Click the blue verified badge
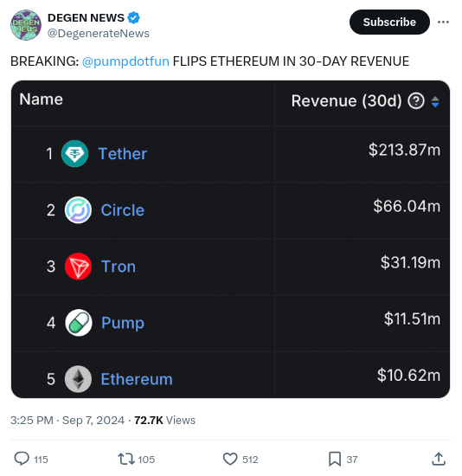The width and height of the screenshot is (462, 476). pos(133,17)
